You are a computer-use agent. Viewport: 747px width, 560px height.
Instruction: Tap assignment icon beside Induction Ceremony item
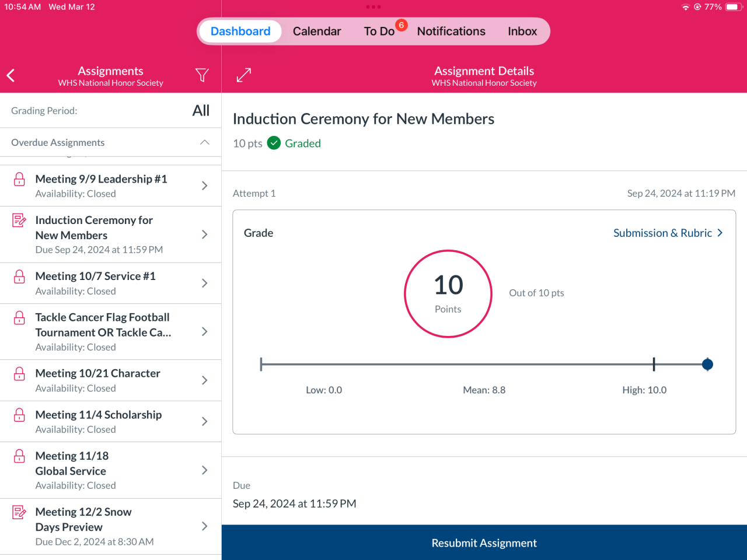click(19, 220)
